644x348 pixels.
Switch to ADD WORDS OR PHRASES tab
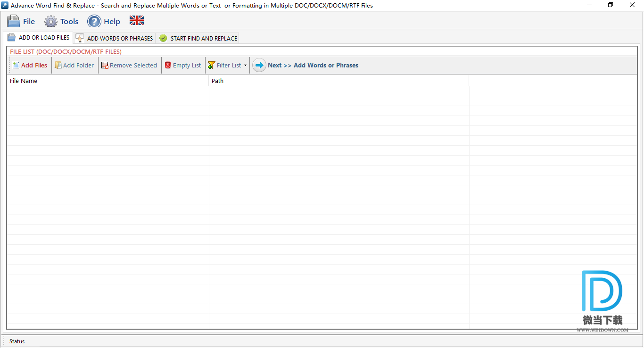coord(115,38)
